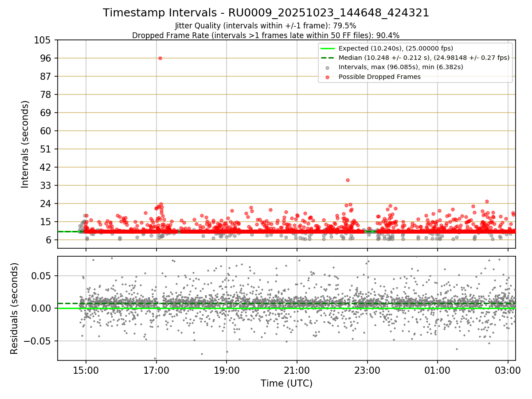Click legend entry 'Intervals, max (96.085s), min (6.382s)'
Viewport: 532px width, 399px height.
pos(401,67)
